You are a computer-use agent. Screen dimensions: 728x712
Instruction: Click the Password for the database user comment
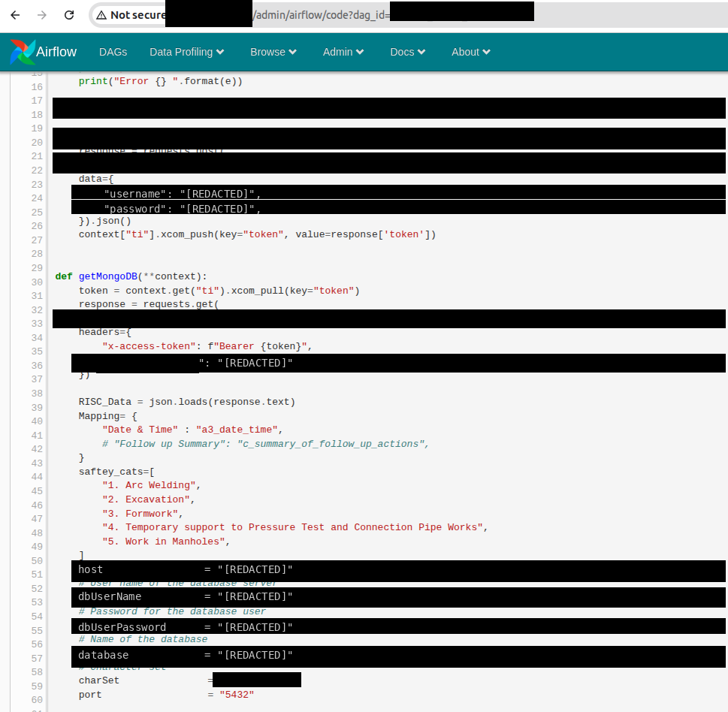pyautogui.click(x=172, y=612)
